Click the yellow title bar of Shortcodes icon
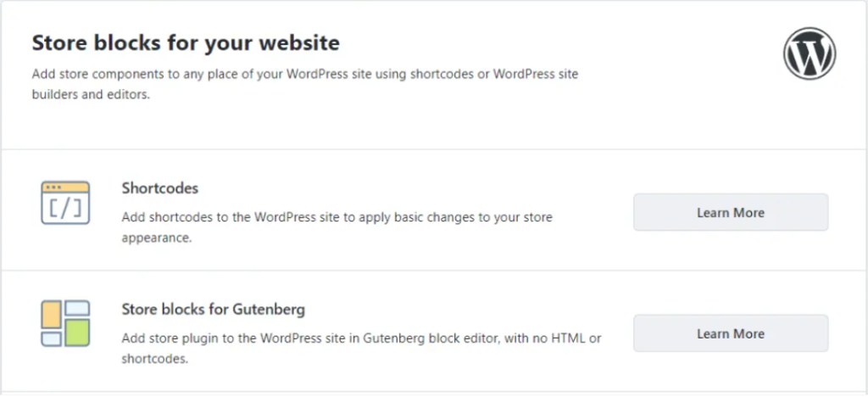The height and width of the screenshot is (397, 868). click(x=65, y=186)
